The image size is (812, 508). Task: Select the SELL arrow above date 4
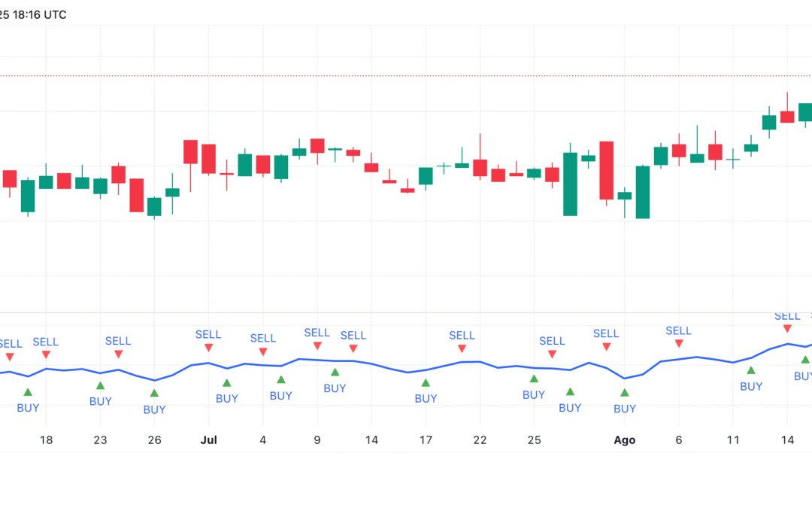263,351
